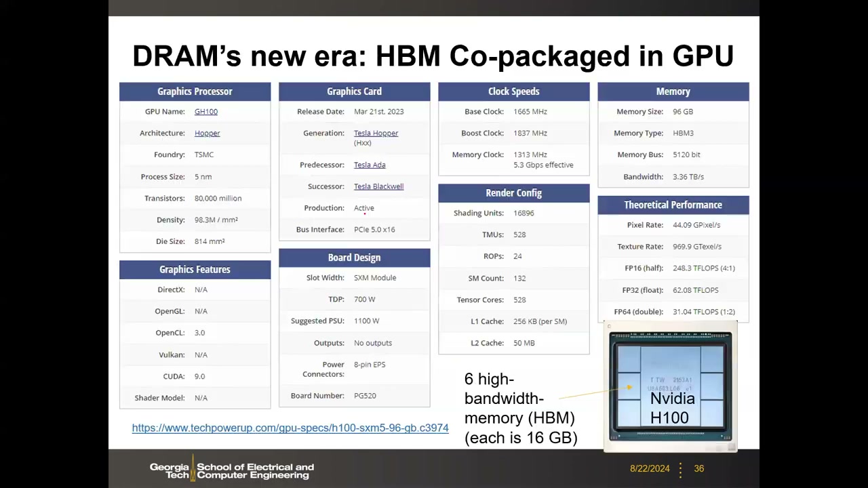
Task: Click the slide title DRAM's new era
Action: [433, 56]
